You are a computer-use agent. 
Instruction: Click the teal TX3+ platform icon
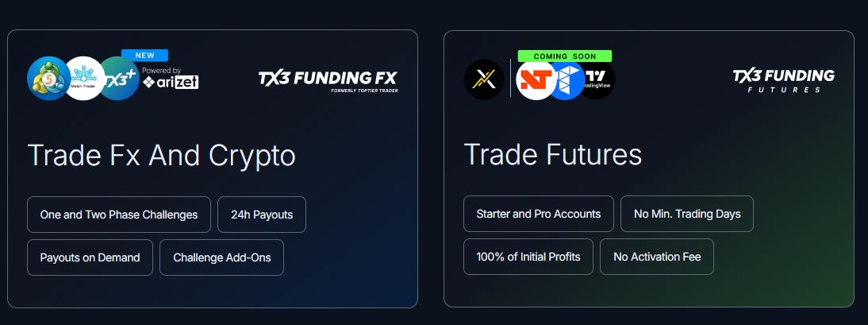(x=119, y=79)
